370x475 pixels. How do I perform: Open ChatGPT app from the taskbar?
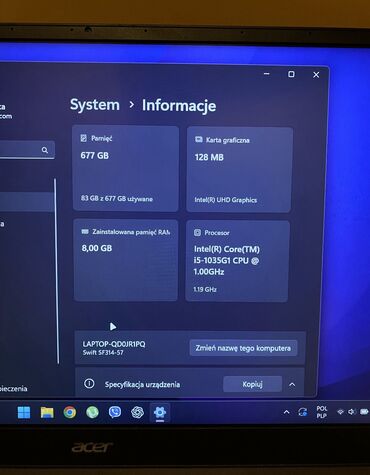pyautogui.click(x=137, y=412)
